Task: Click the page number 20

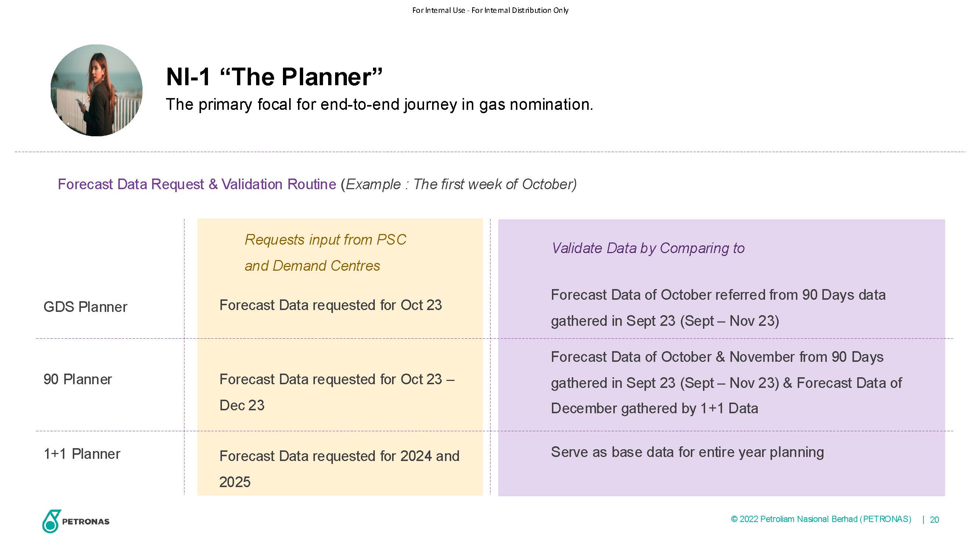Action: click(934, 519)
